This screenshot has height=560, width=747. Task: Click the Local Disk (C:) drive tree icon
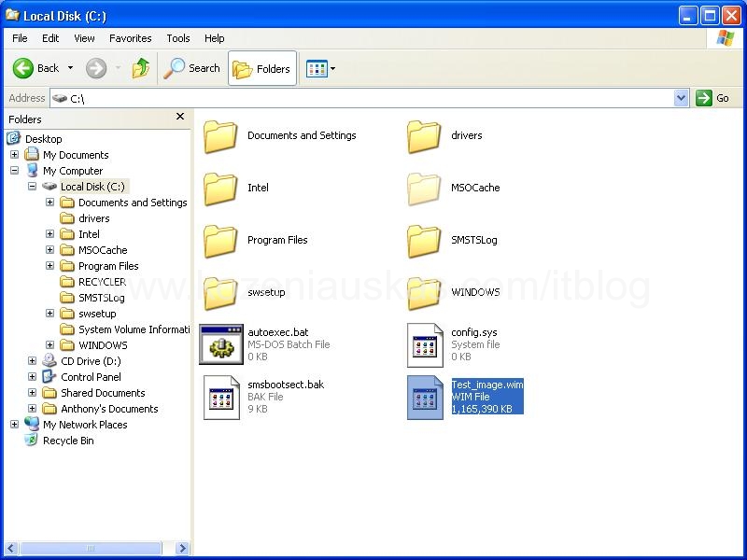coord(49,186)
